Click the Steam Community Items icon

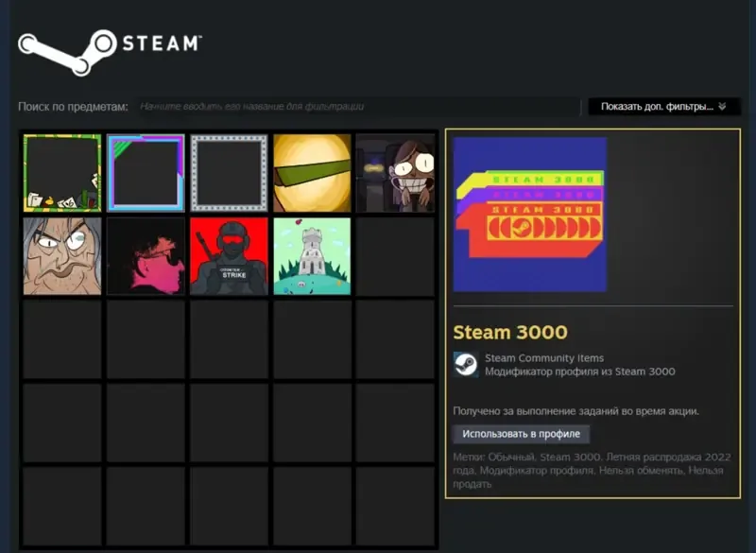coord(466,365)
